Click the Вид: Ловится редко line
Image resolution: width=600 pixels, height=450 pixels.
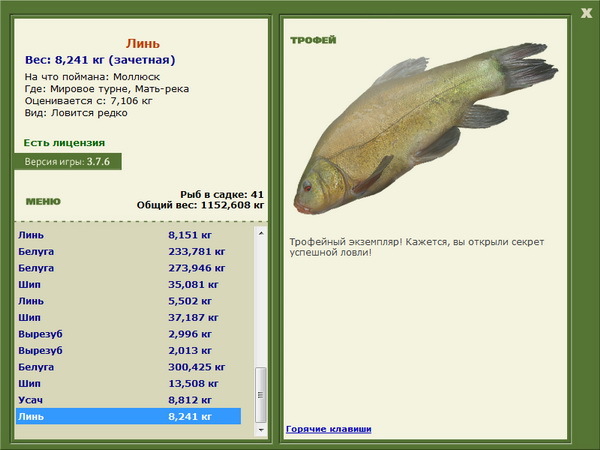click(x=76, y=113)
